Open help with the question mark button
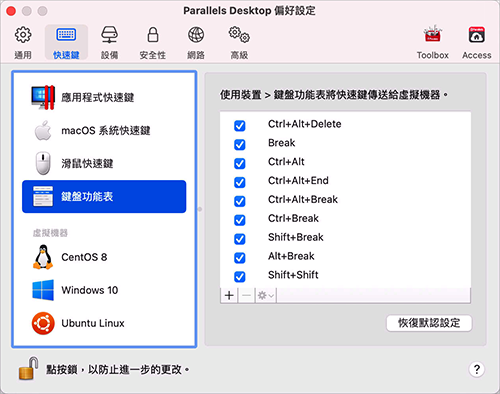This screenshot has width=500, height=394. (477, 369)
